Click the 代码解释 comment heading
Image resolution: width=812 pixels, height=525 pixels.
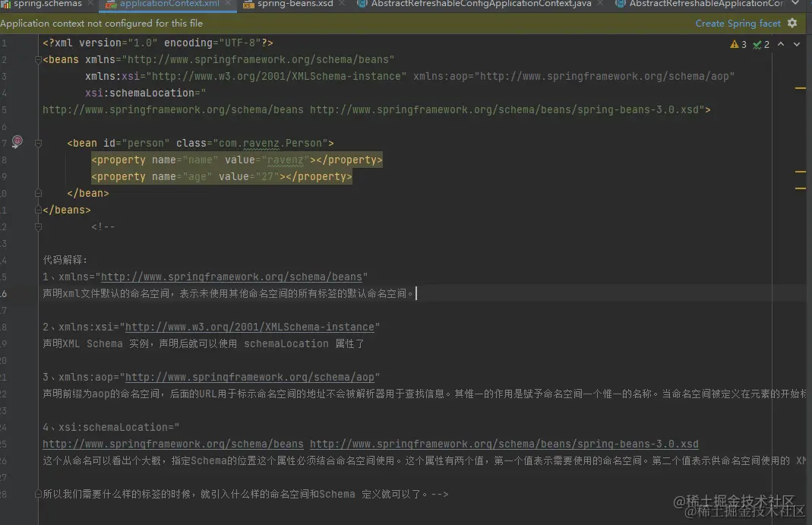coord(65,260)
